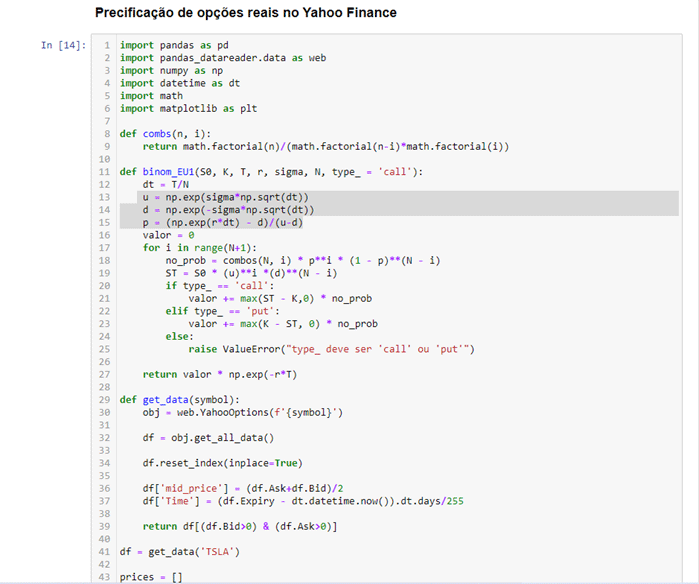Click the heading 'Precificação de opções reais no Yahoo Finance'
This screenshot has height=584, width=699.
pyautogui.click(x=245, y=13)
